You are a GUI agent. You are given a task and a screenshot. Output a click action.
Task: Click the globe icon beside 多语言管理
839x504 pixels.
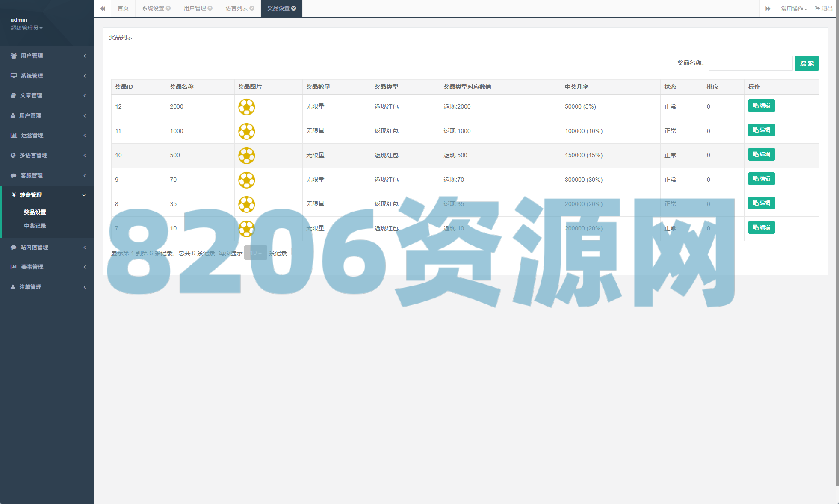(x=13, y=155)
